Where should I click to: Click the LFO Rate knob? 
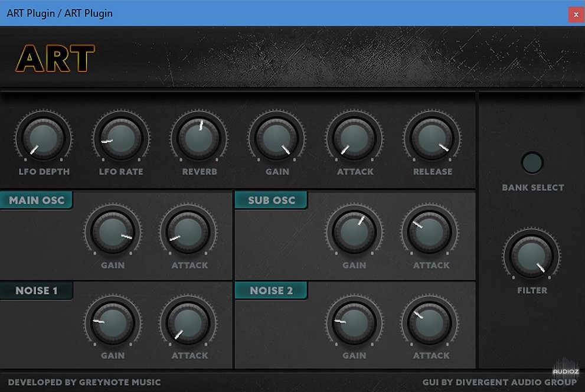[120, 139]
